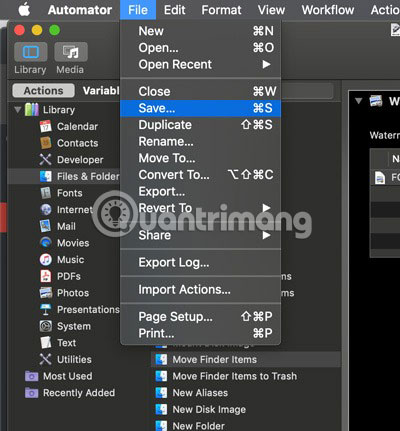Click the Recently Added folder icon

32,393
